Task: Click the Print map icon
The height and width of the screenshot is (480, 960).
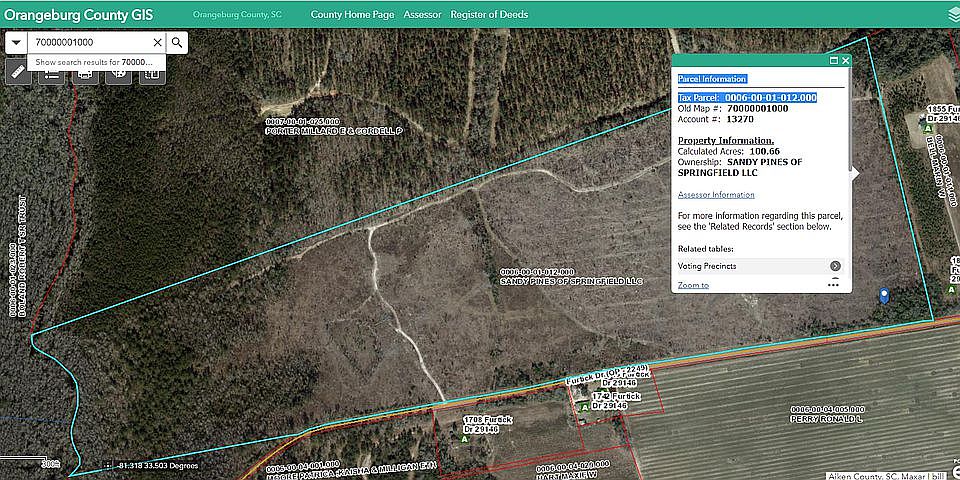Action: point(85,71)
